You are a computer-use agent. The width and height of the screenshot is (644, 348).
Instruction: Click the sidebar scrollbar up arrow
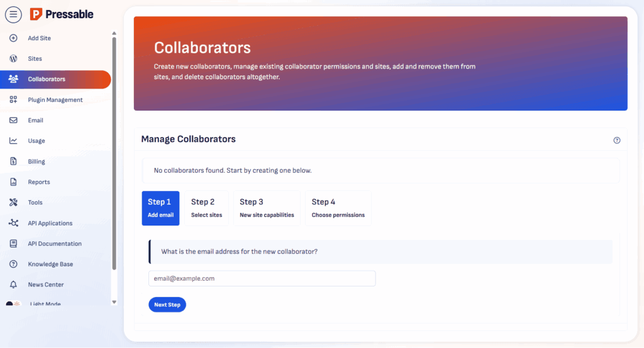coord(114,33)
